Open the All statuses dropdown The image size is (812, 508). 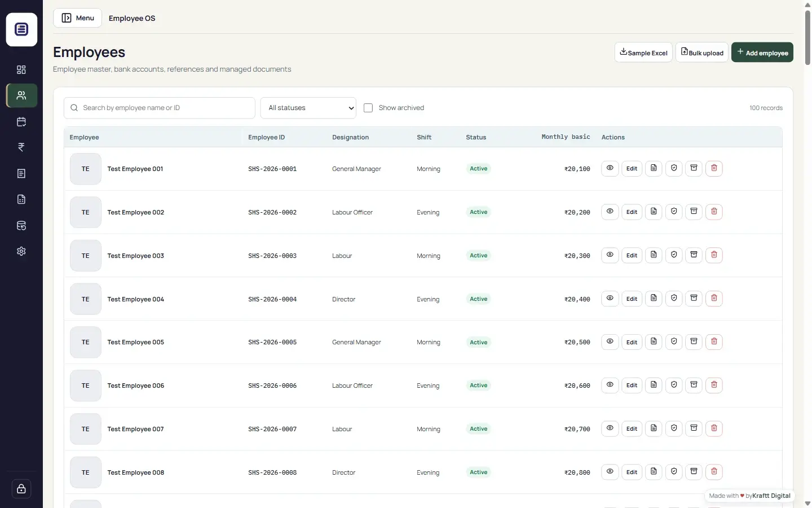[308, 108]
